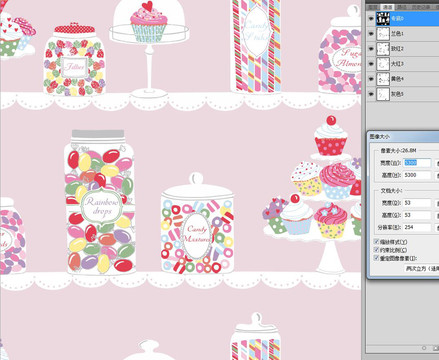Click the document width field showing 53

[x=417, y=203]
